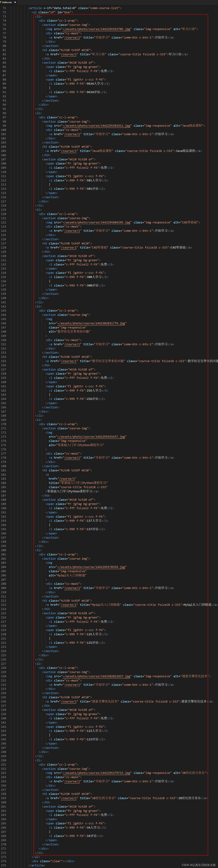The width and height of the screenshot is (218, 868).
Task: Follow the /course/1 link on line 78
Action: pyautogui.click(x=72, y=37)
